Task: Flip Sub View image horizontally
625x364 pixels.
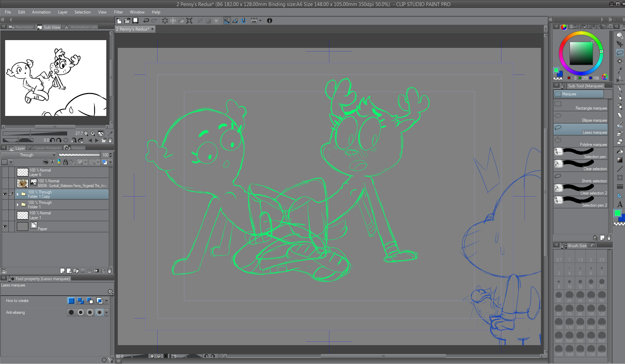Action: [74, 140]
